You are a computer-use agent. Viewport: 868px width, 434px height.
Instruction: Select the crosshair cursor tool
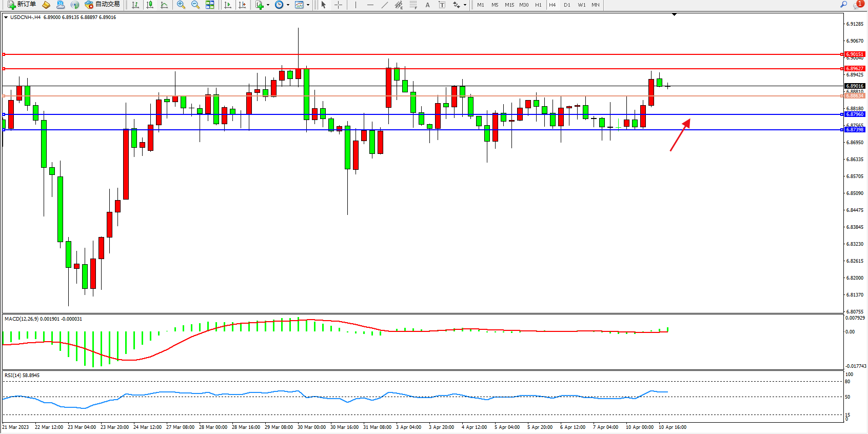[x=338, y=5]
